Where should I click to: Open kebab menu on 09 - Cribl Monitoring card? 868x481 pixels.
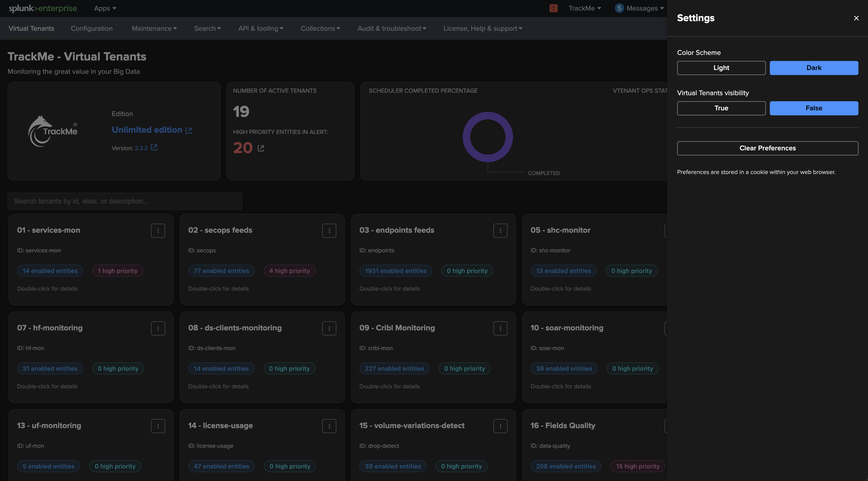coord(500,328)
